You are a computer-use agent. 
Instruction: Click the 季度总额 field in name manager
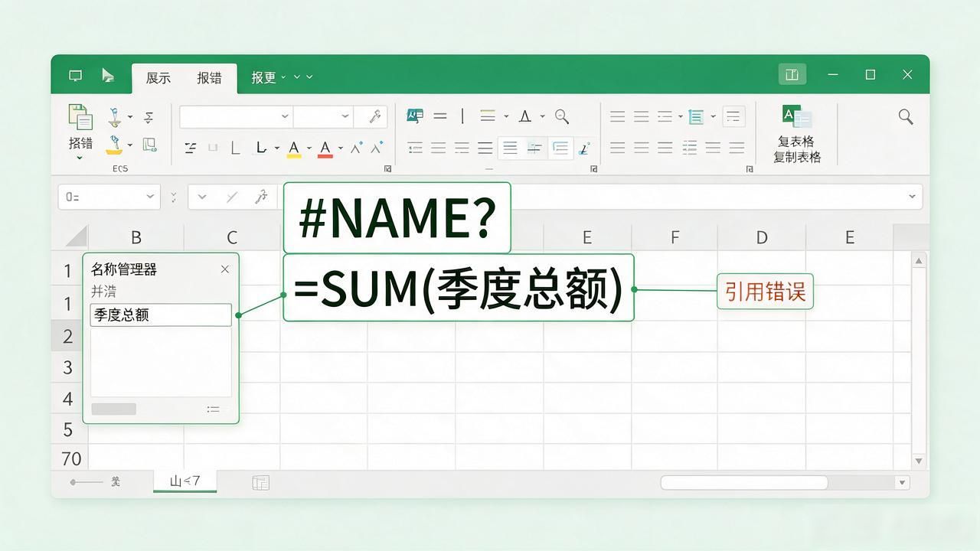161,315
